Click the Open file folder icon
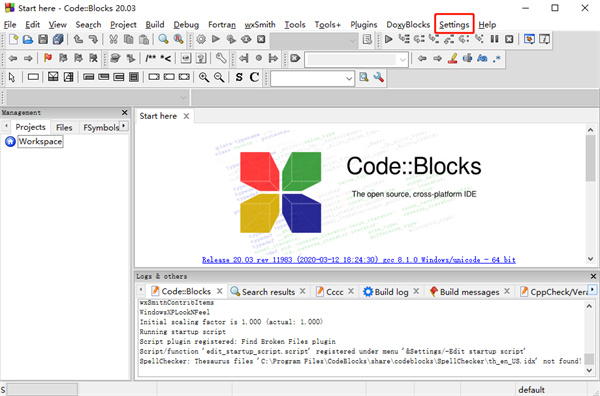 [28, 39]
